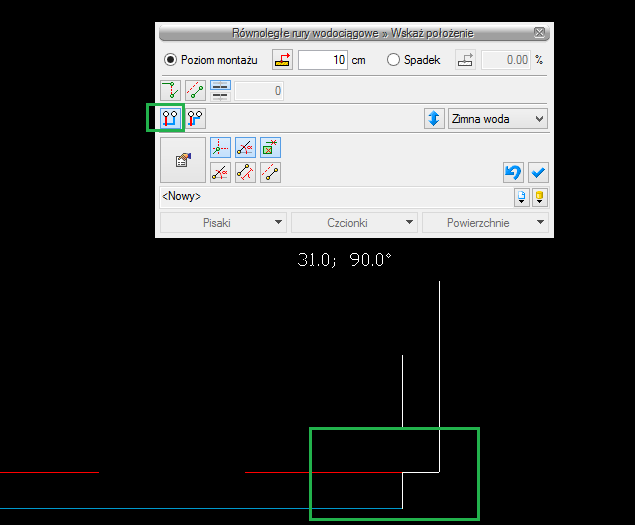Toggle the green box reference-point snap icon
This screenshot has width=635, height=525.
pyautogui.click(x=271, y=147)
